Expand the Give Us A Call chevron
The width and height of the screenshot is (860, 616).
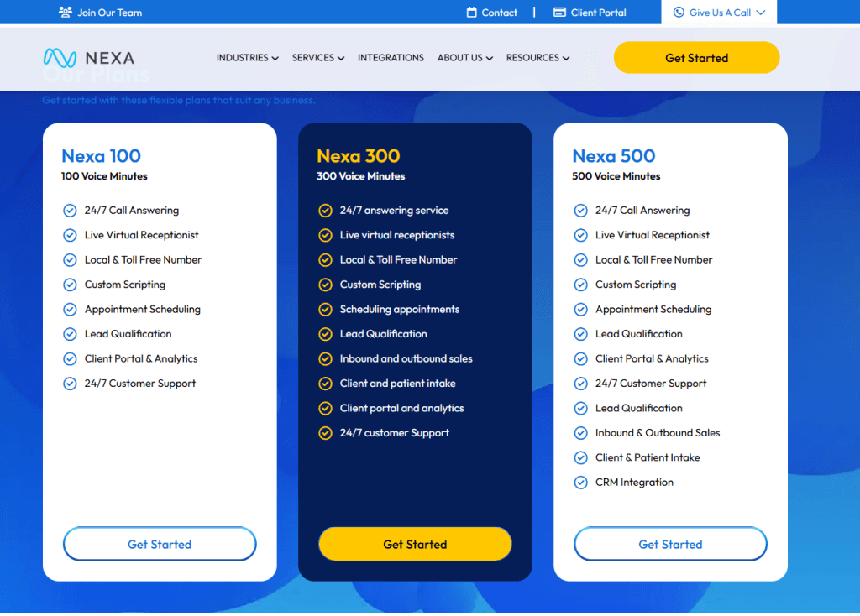(762, 12)
